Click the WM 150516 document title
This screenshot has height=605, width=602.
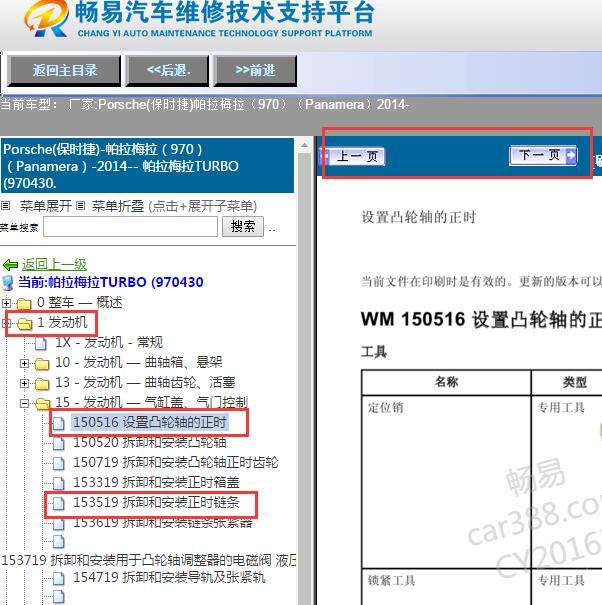click(x=481, y=320)
